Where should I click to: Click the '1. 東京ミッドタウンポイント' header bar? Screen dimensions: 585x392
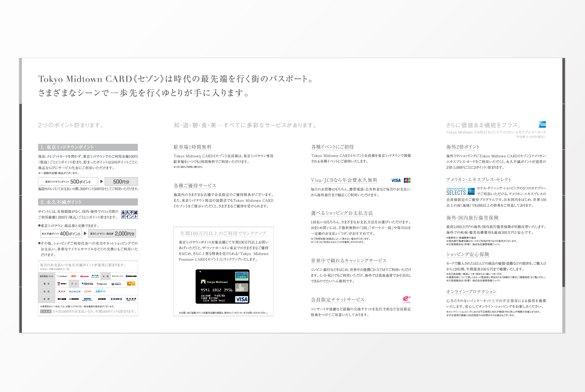click(x=88, y=147)
